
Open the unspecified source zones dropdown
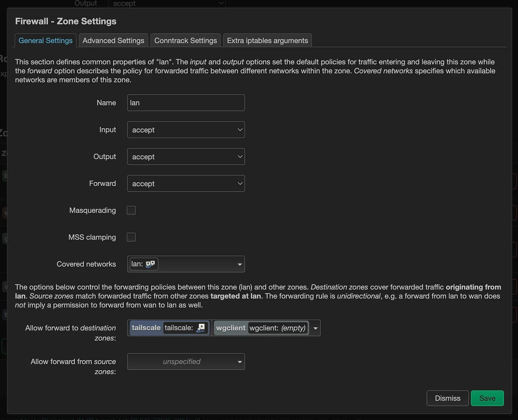coord(186,362)
